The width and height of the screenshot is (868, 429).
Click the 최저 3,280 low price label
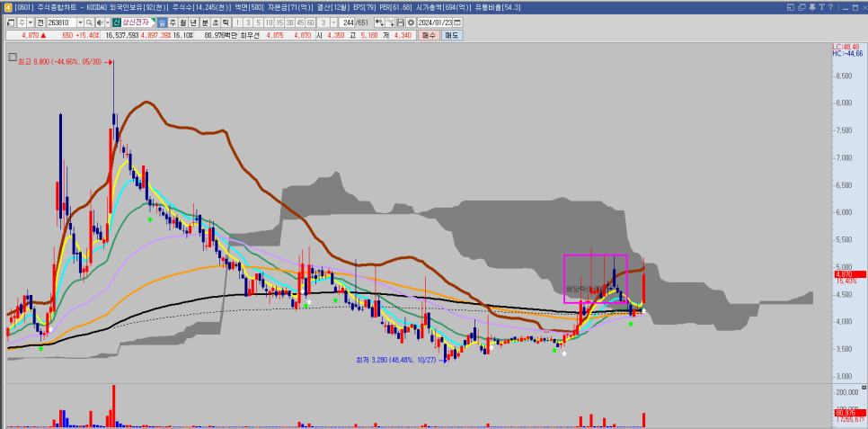397,360
